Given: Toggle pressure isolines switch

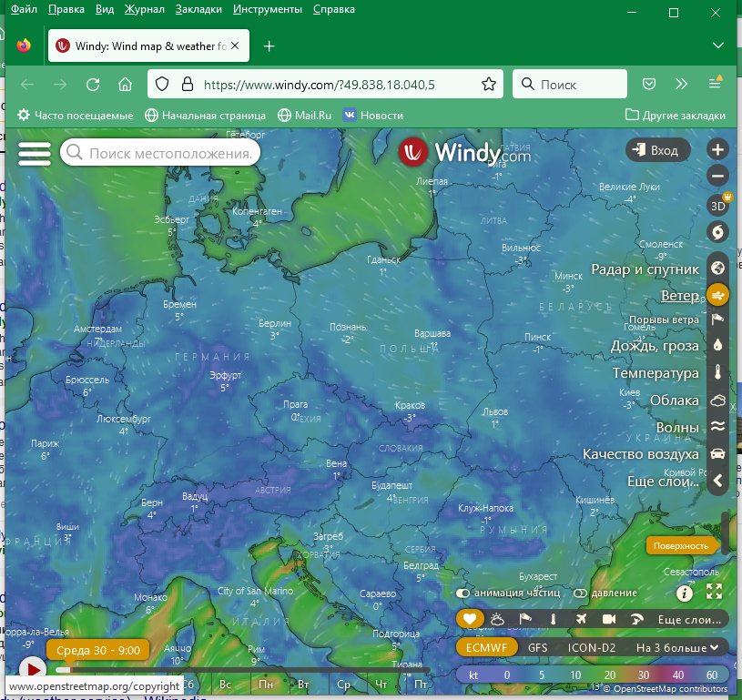Looking at the screenshot, I should (x=580, y=593).
